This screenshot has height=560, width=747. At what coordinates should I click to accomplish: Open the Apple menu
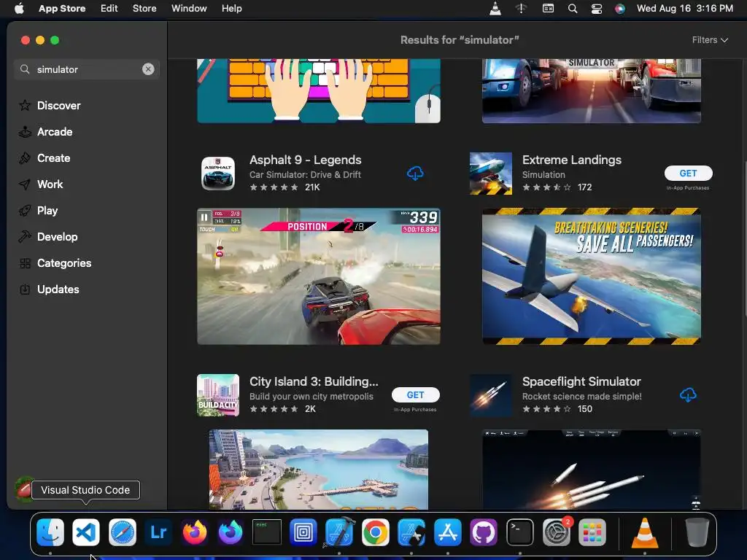(x=19, y=9)
